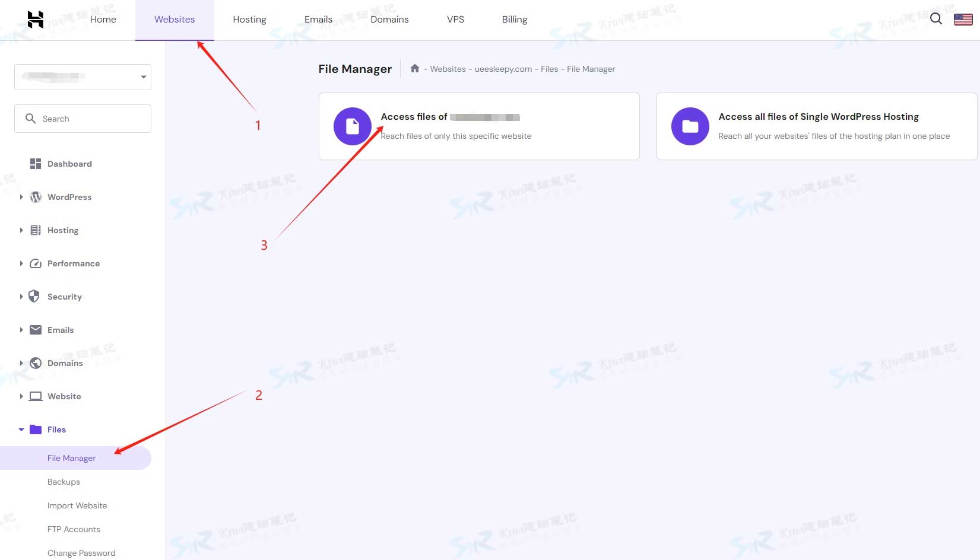Click the WordPress logo icon in sidebar
The width and height of the screenshot is (980, 560).
click(x=36, y=197)
